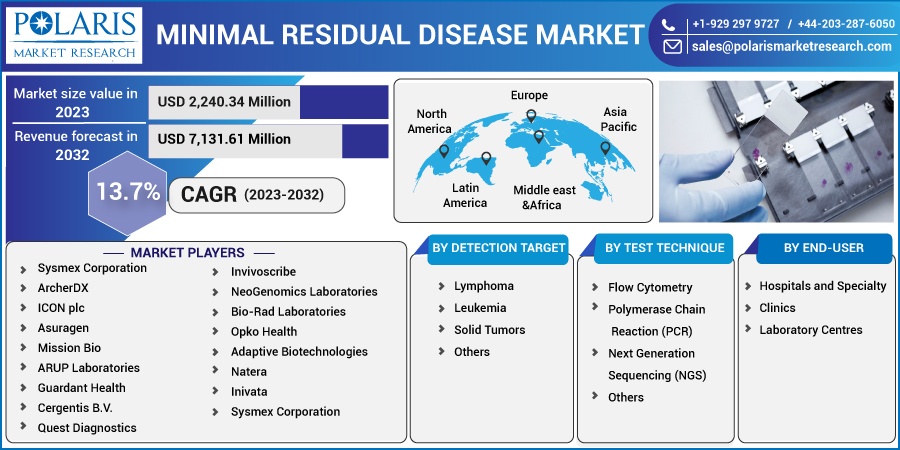Click Sysmex Corporation listed above ArcherDX
The height and width of the screenshot is (450, 900).
[92, 268]
